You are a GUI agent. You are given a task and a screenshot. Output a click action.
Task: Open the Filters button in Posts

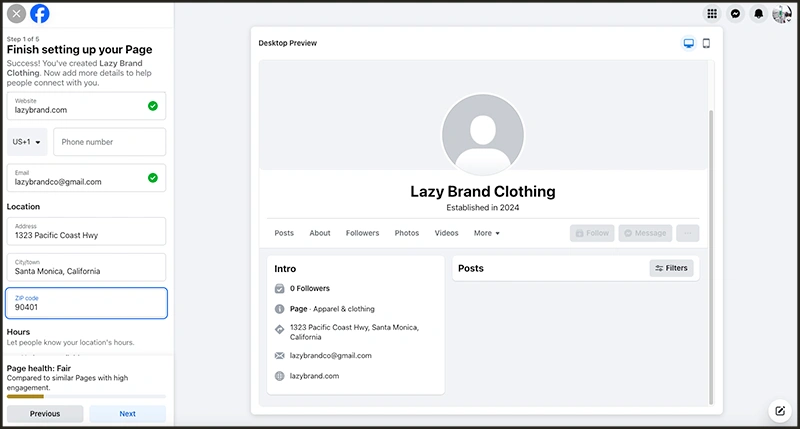click(x=671, y=268)
